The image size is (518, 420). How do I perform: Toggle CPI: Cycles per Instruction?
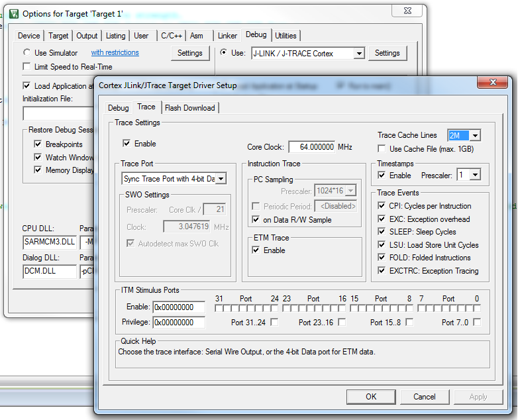pyautogui.click(x=382, y=206)
